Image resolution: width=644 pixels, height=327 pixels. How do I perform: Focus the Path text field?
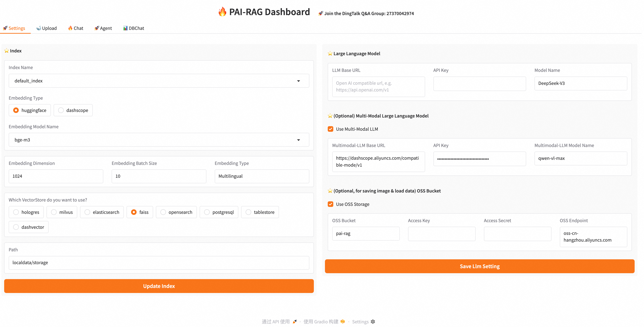[x=159, y=262]
